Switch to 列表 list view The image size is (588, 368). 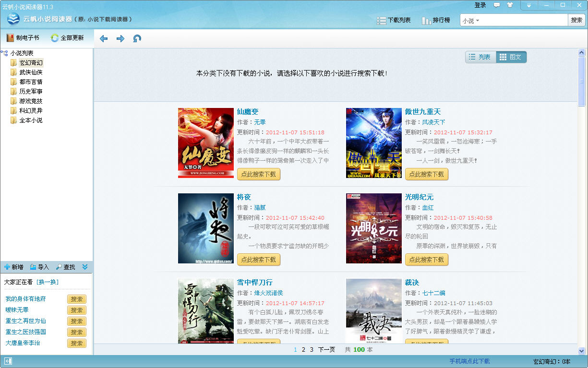tap(480, 57)
